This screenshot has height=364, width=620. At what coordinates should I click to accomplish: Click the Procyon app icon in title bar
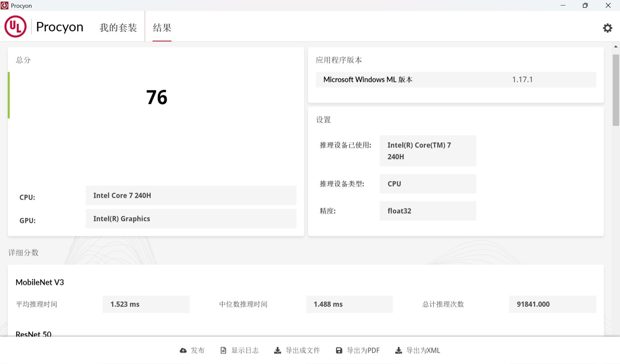[x=5, y=6]
